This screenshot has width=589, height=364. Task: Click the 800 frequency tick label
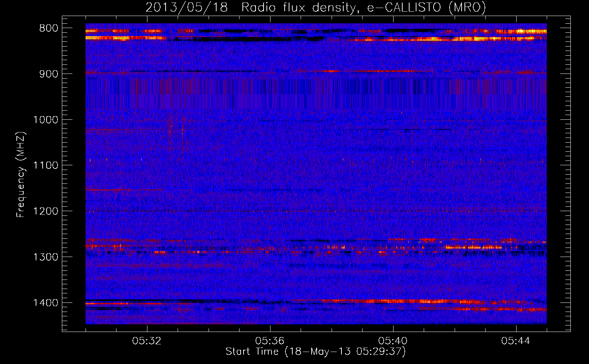pyautogui.click(x=49, y=28)
